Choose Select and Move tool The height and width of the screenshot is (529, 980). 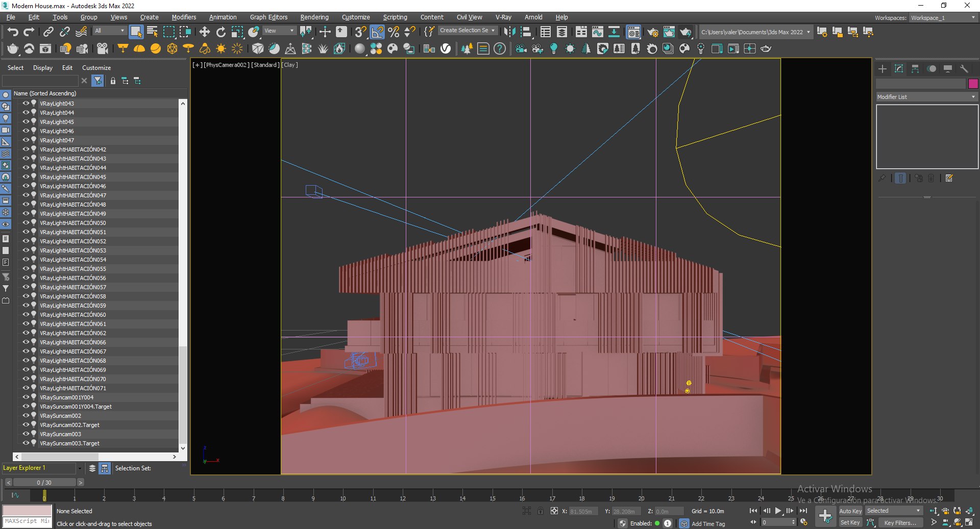[204, 32]
